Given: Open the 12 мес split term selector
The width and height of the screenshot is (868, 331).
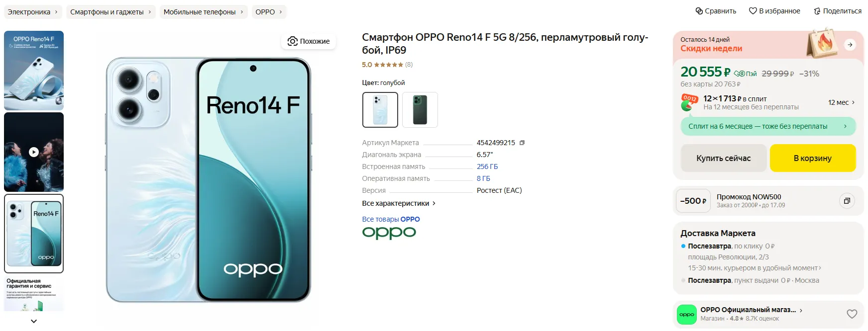Looking at the screenshot, I should [841, 102].
